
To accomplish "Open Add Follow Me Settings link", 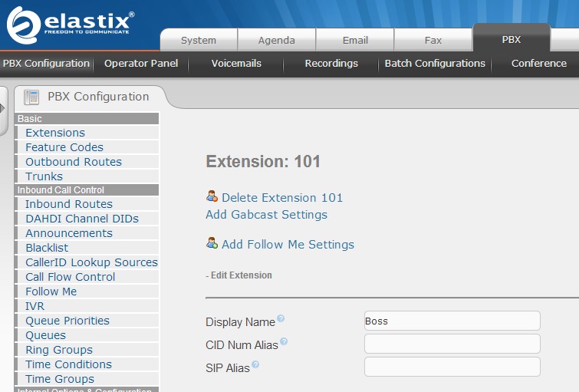I will tap(288, 245).
